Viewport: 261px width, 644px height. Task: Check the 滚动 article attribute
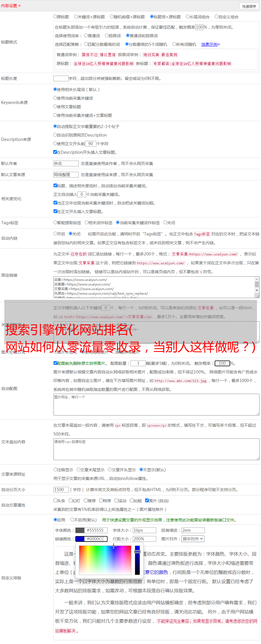116,501
